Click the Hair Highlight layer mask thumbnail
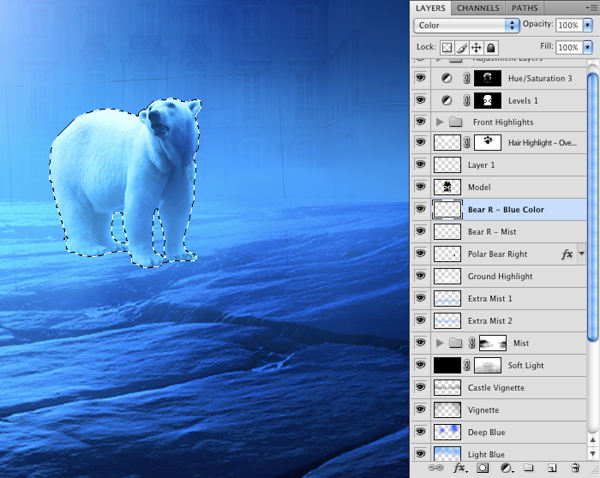This screenshot has width=600, height=478. point(488,143)
